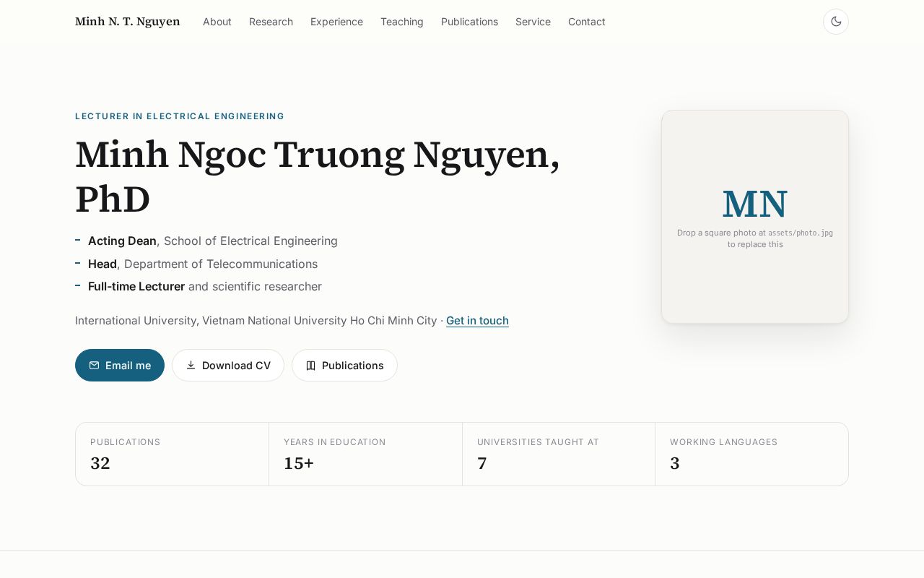Follow the Get in touch link
Viewport: 924px width, 578px height.
pos(477,321)
